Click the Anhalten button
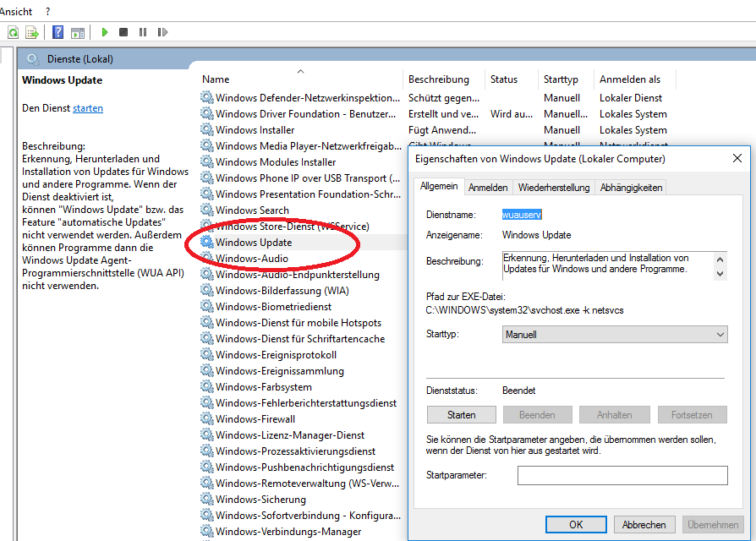The width and height of the screenshot is (756, 541). [x=614, y=415]
